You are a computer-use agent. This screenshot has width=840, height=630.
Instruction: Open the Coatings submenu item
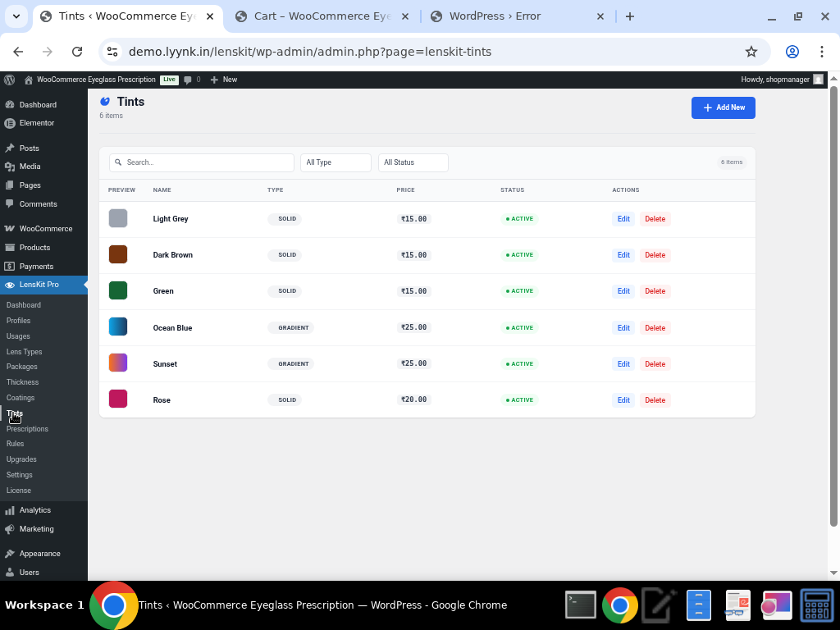21,398
